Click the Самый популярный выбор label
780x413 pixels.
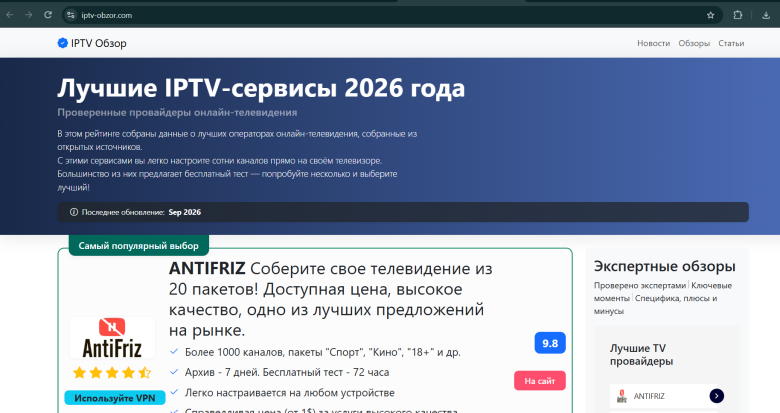138,245
